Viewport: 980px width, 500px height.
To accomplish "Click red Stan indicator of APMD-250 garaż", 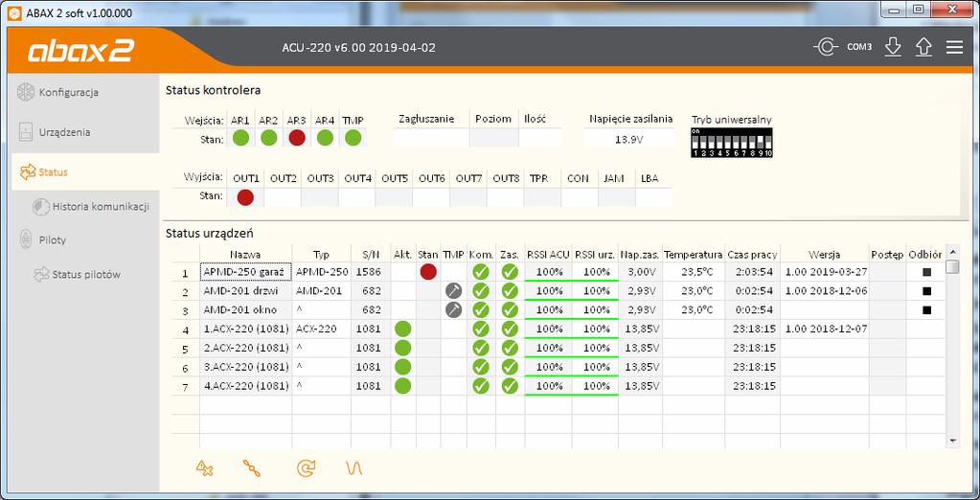I will 428,272.
